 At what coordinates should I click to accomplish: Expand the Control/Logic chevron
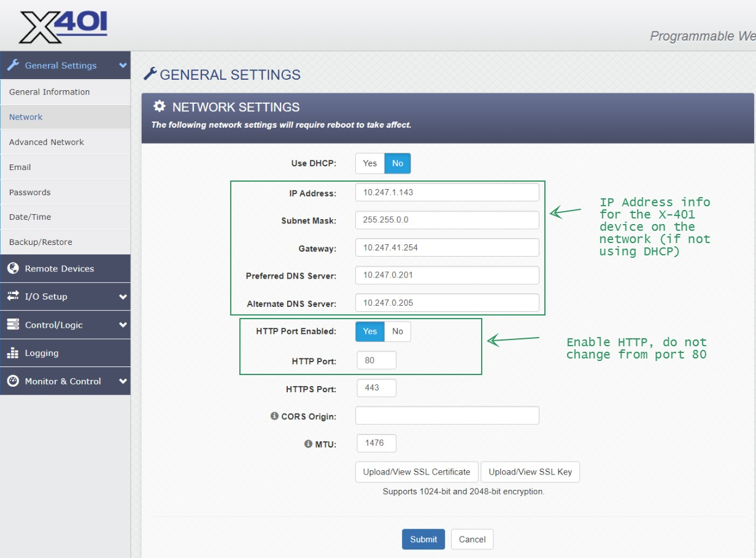[x=123, y=325]
